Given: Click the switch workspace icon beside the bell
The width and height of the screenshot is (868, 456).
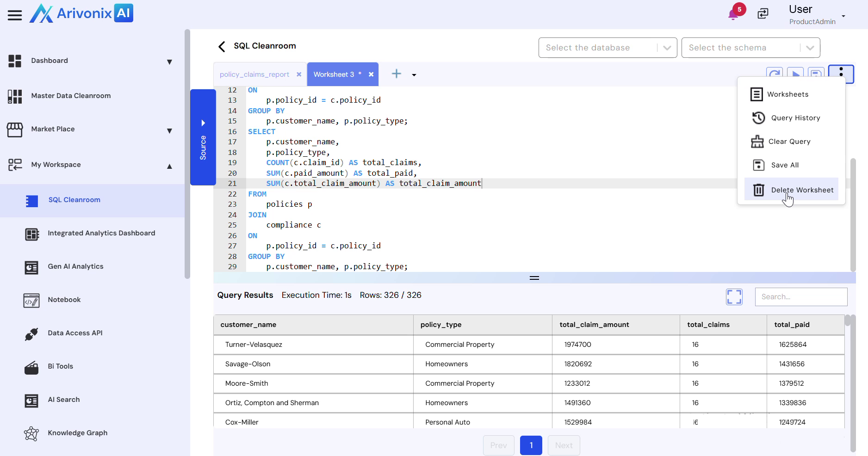Looking at the screenshot, I should [x=763, y=14].
